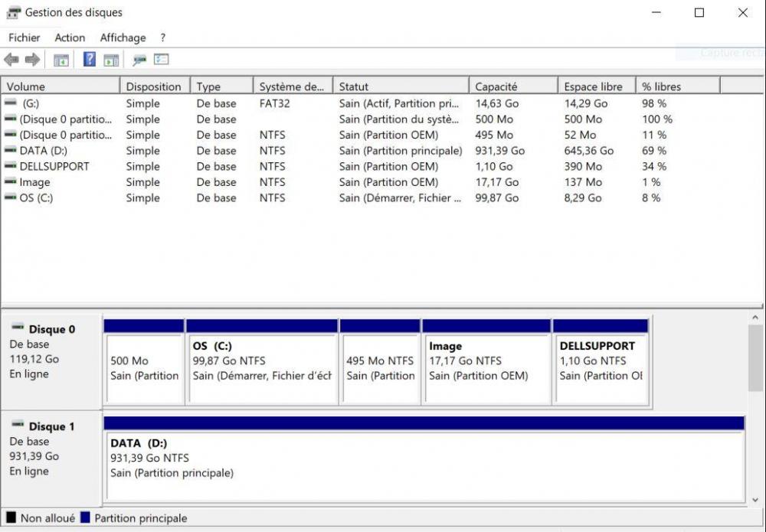Click the Forward navigation arrow
Viewport: 766px width, 532px height.
pos(32,60)
